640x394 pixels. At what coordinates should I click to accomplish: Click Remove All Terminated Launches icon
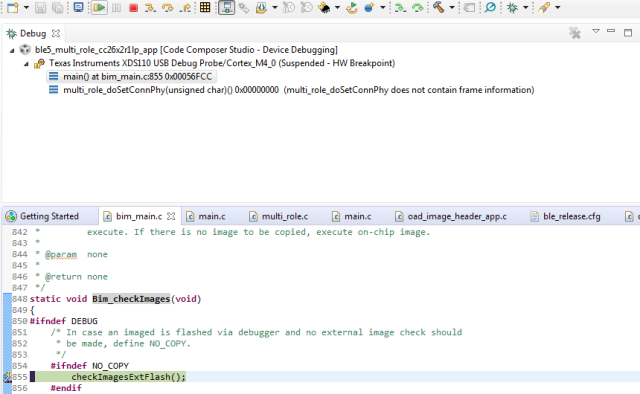point(575,33)
